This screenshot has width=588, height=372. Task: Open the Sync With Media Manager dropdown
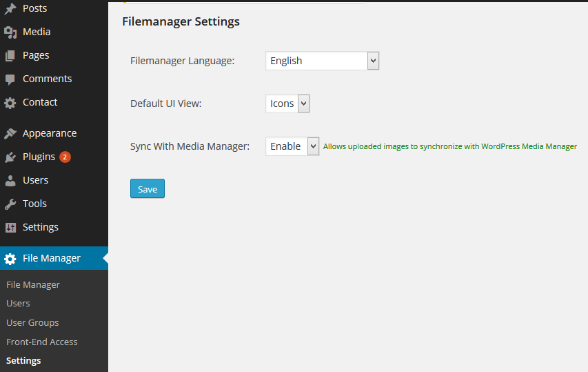pyautogui.click(x=292, y=146)
